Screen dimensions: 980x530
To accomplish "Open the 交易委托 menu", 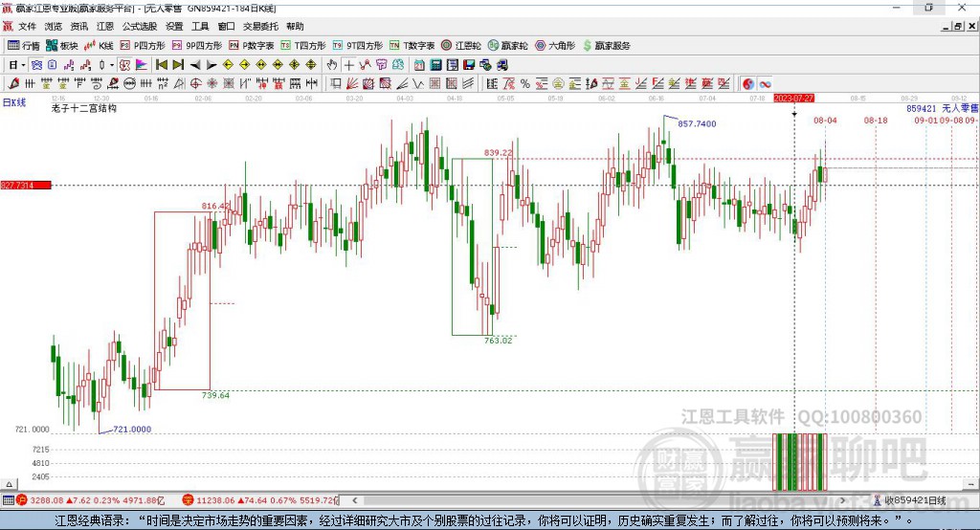I will point(260,26).
